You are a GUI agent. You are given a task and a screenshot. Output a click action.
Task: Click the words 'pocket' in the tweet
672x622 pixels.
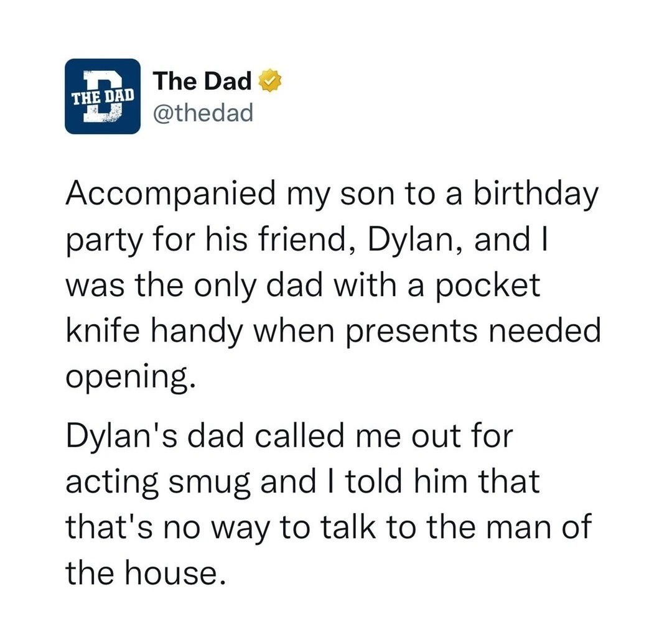[x=488, y=287]
